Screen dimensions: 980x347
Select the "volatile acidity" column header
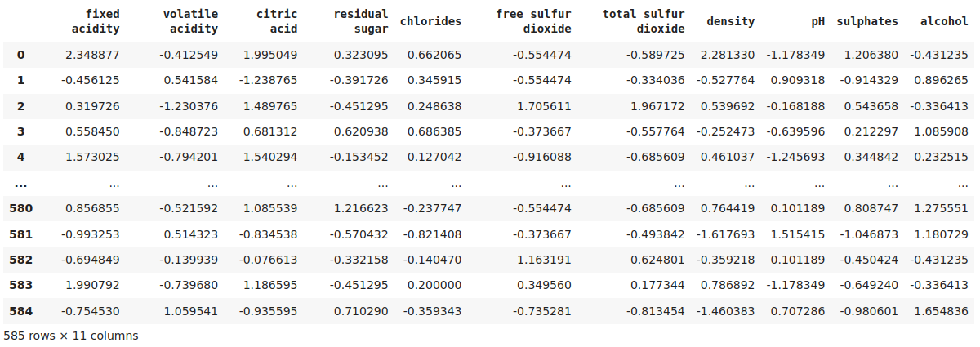click(190, 22)
